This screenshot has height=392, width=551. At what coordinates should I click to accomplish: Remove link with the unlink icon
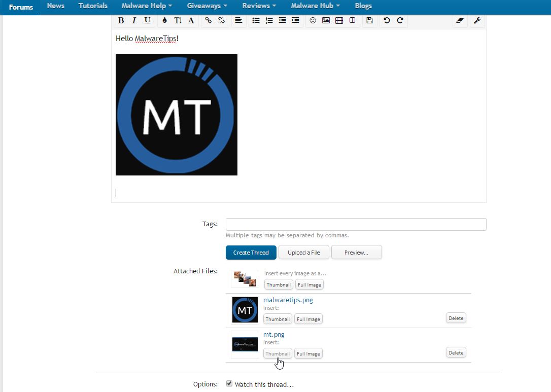pos(221,20)
